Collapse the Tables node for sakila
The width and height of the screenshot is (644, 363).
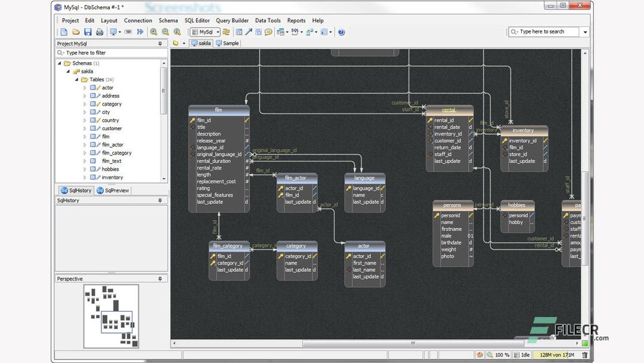click(76, 79)
